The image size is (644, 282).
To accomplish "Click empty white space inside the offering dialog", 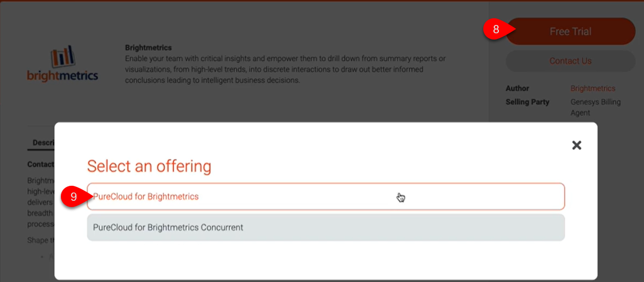I will [326, 260].
